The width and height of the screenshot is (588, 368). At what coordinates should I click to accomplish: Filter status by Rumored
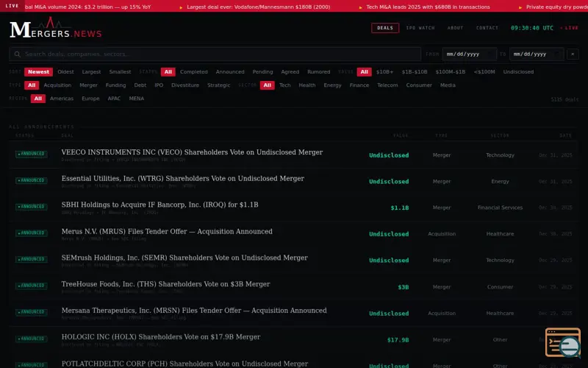tap(319, 71)
